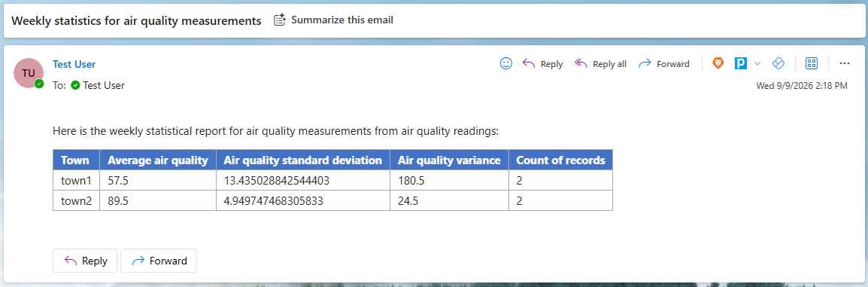The width and height of the screenshot is (868, 287).
Task: Select the town2 count of records cell
Action: point(560,200)
